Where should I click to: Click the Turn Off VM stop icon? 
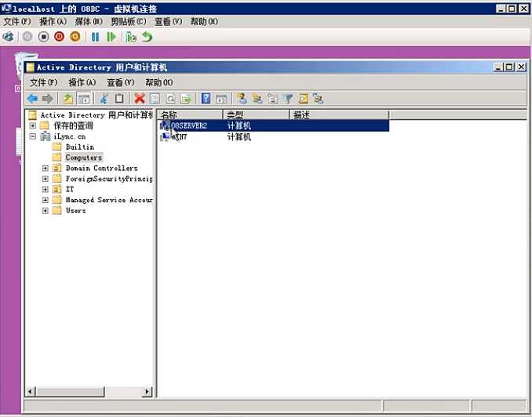click(x=43, y=37)
